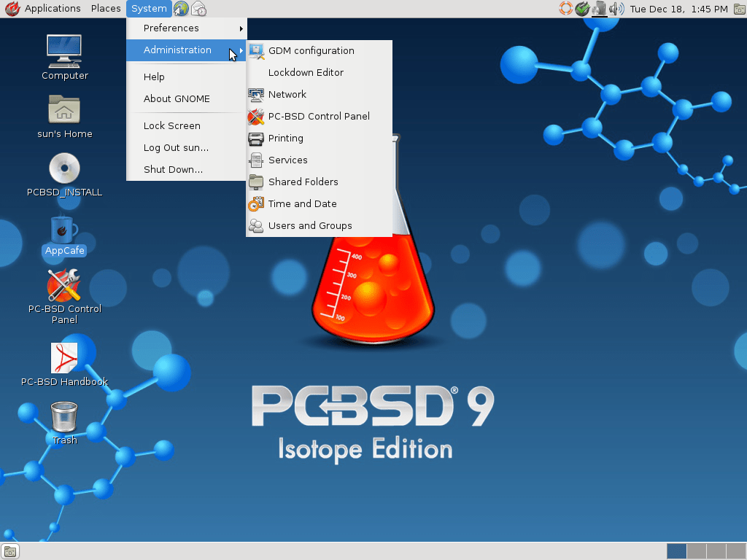Select Lock Screen in System menu
747x560 pixels.
(186, 125)
